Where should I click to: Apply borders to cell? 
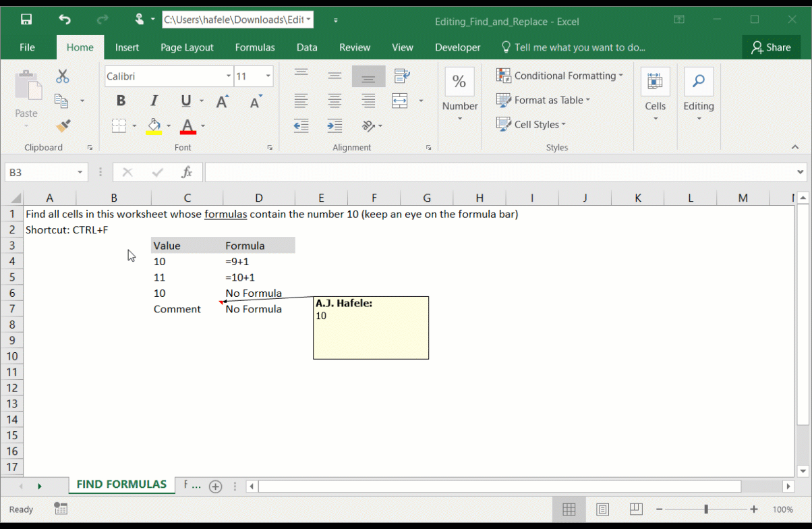(119, 126)
